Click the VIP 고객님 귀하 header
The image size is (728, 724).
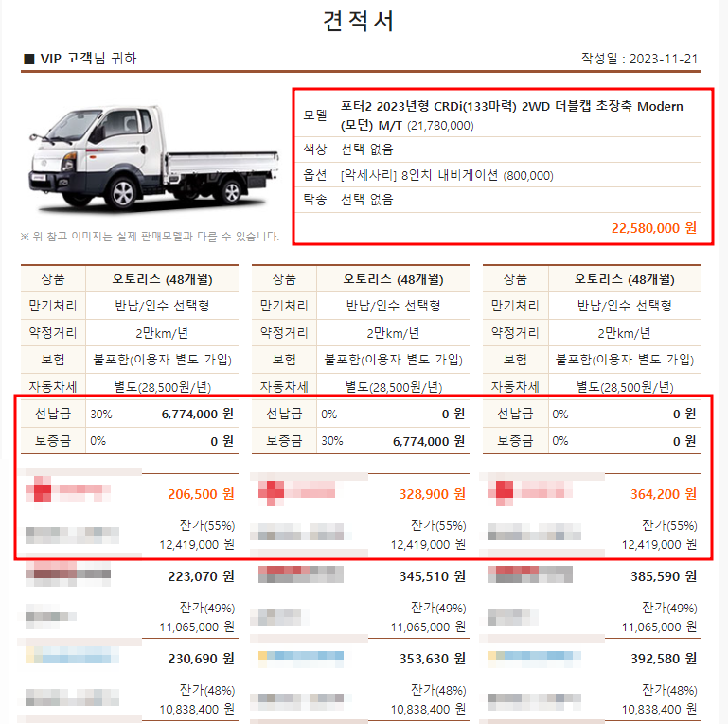pyautogui.click(x=80, y=59)
